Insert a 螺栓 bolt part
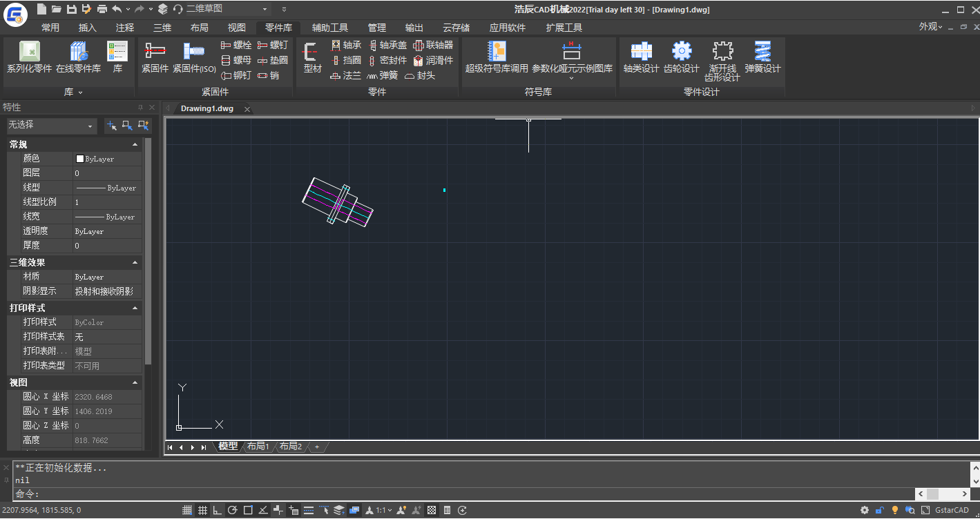 [236, 45]
